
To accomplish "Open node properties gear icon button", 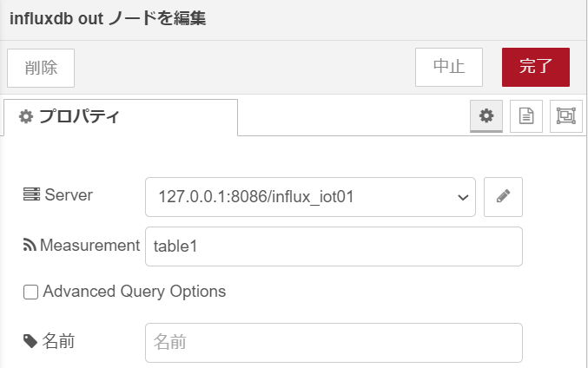I will 486,115.
